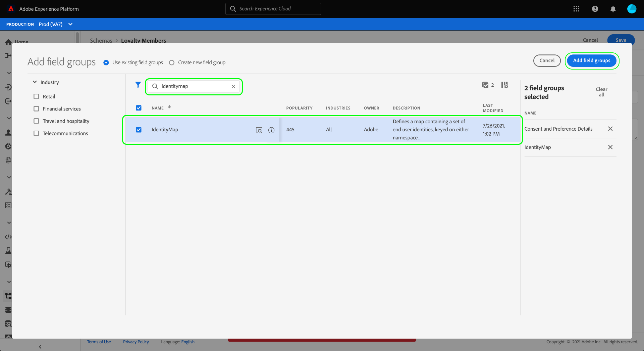The width and height of the screenshot is (644, 351).
Task: Open the application switcher grid
Action: (576, 9)
